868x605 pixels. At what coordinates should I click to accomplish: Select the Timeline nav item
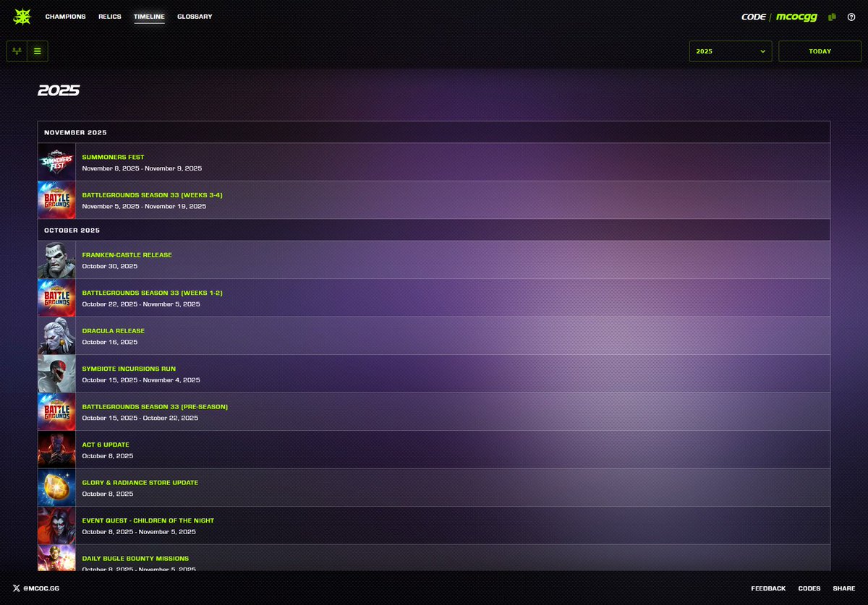149,17
